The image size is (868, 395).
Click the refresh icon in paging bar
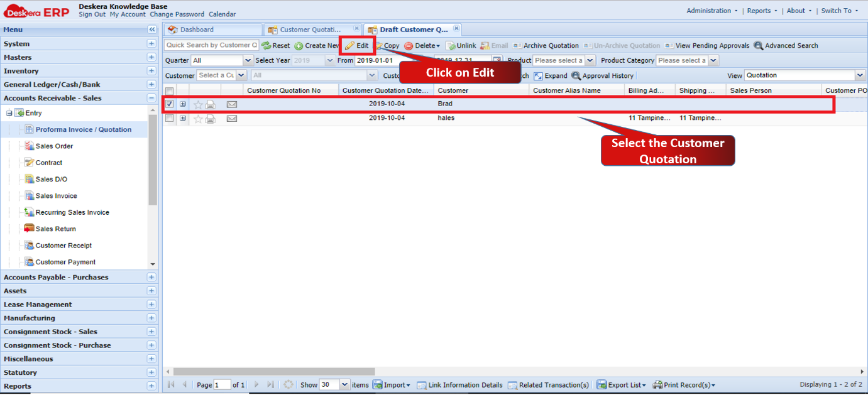[288, 385]
